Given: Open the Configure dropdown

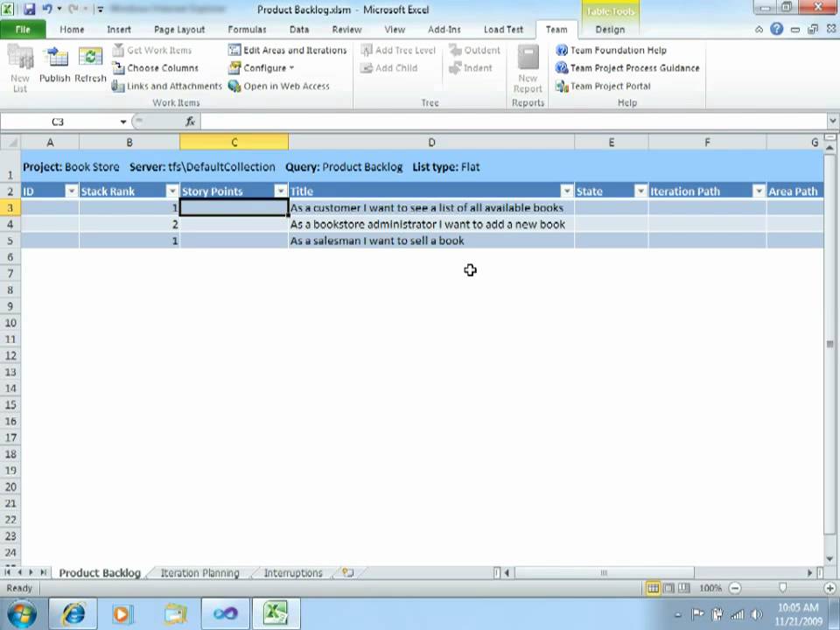Looking at the screenshot, I should click(262, 68).
